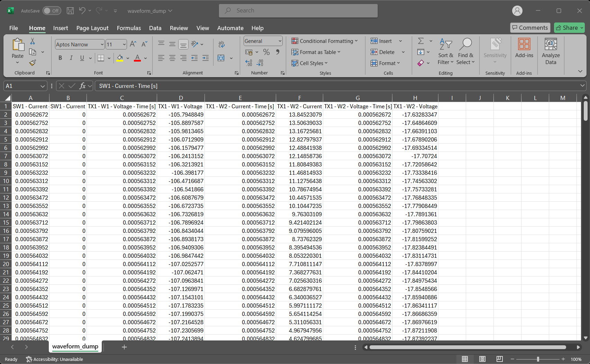Click the Copy icon in Clipboard
Viewport: 590px width, 364px height.
pyautogui.click(x=33, y=52)
